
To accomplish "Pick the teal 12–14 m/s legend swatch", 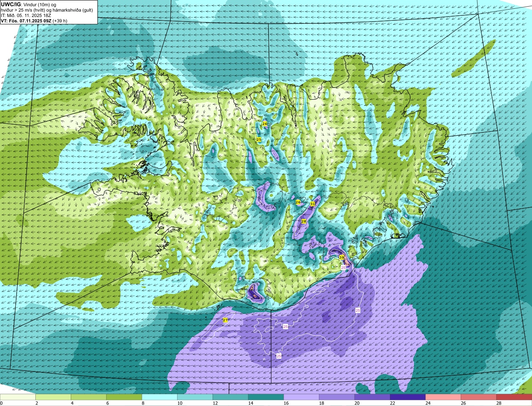I will coord(230,397).
